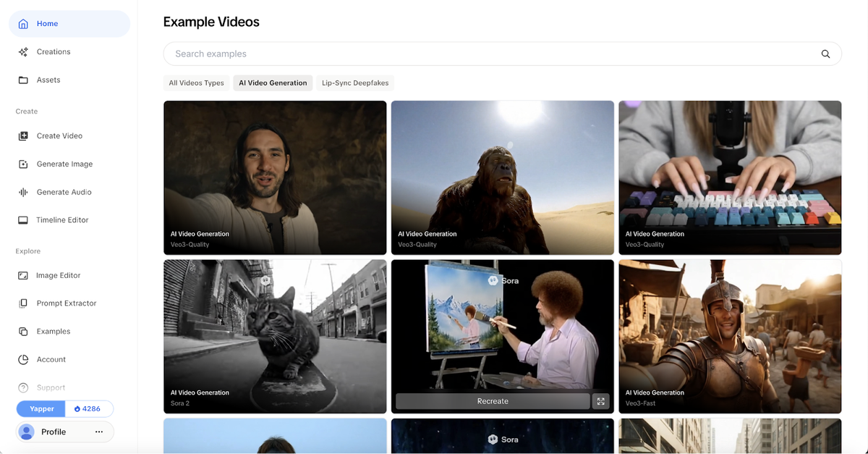This screenshot has width=868, height=454.
Task: Click the search magnifier icon
Action: [825, 54]
